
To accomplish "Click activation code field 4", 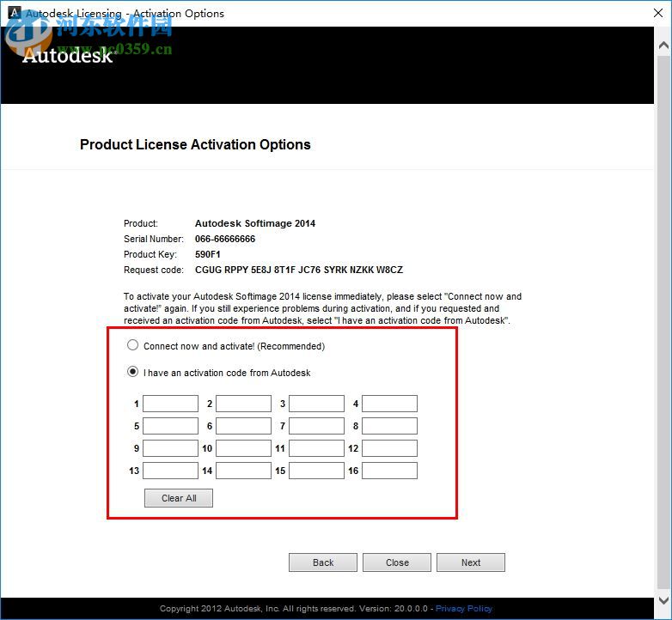I will 389,404.
